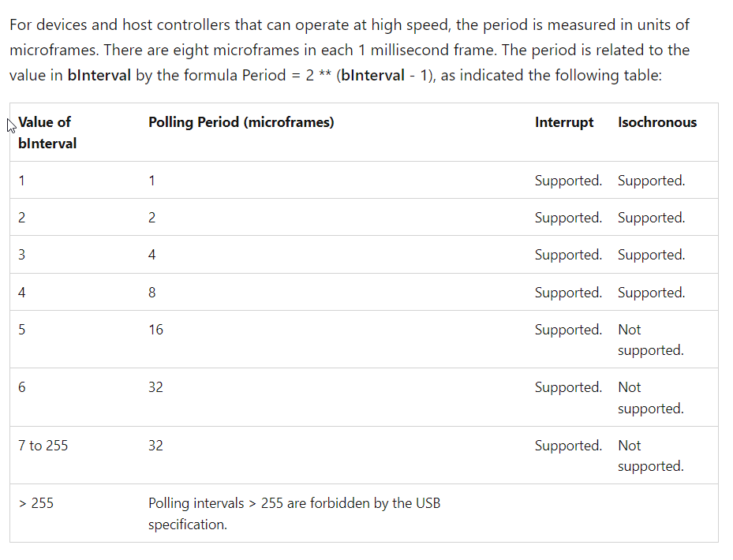Click the '7 to 255' bInterval cell
Viewport: 733px width, 560px height.
tap(43, 446)
